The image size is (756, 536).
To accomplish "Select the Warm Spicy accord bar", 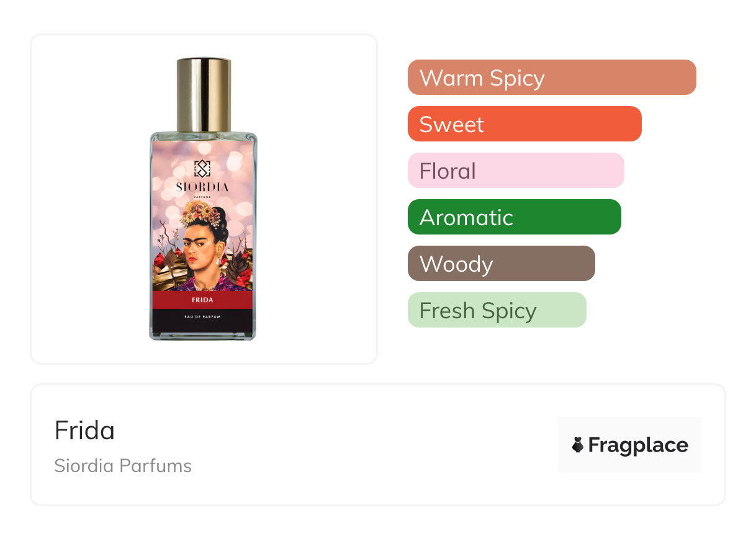I will (551, 78).
